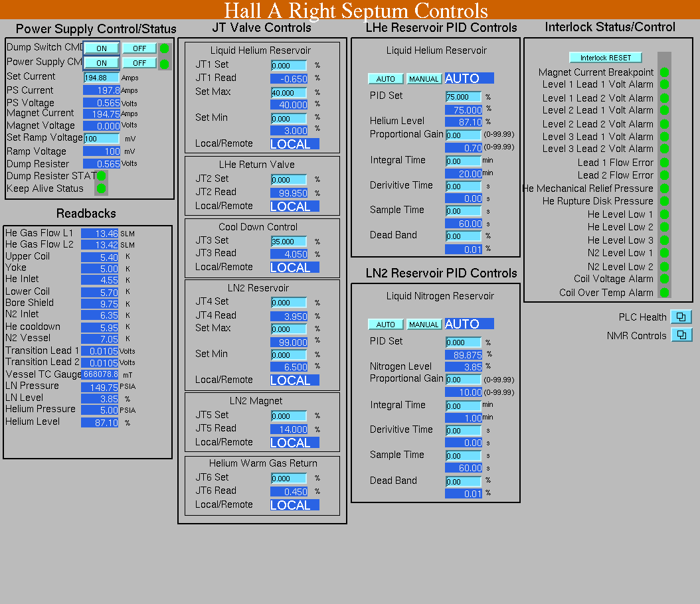Viewport: 700px width, 604px height.
Task: Click the Level 1 Lead 1 Volt Alarm LED
Action: (664, 84)
